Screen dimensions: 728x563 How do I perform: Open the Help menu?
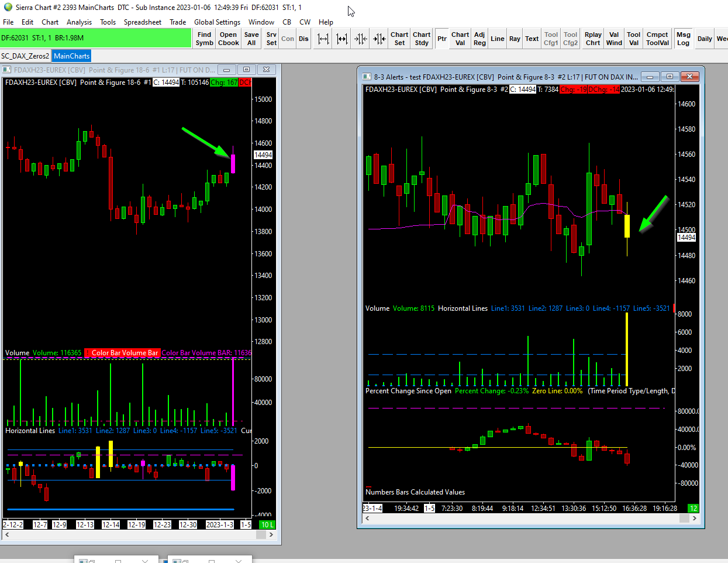coord(326,22)
